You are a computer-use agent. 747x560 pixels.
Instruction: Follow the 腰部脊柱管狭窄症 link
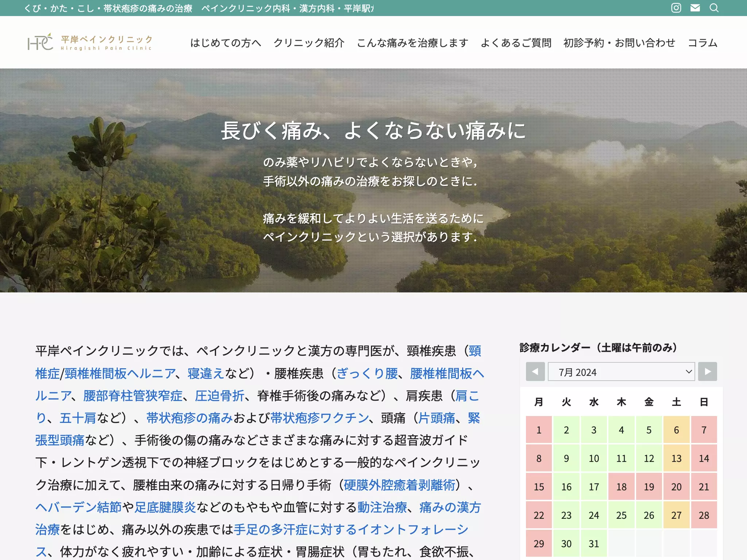click(133, 396)
